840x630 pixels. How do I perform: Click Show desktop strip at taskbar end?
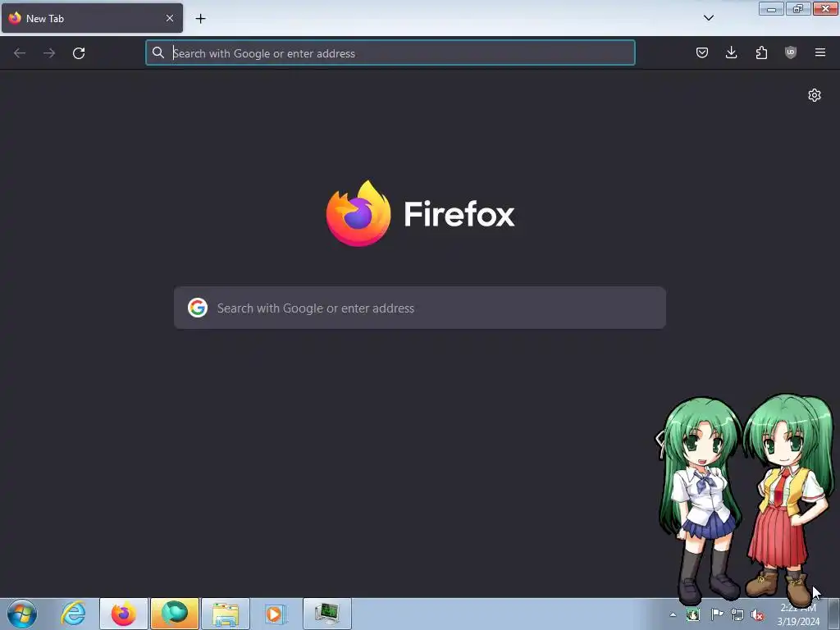[834, 614]
